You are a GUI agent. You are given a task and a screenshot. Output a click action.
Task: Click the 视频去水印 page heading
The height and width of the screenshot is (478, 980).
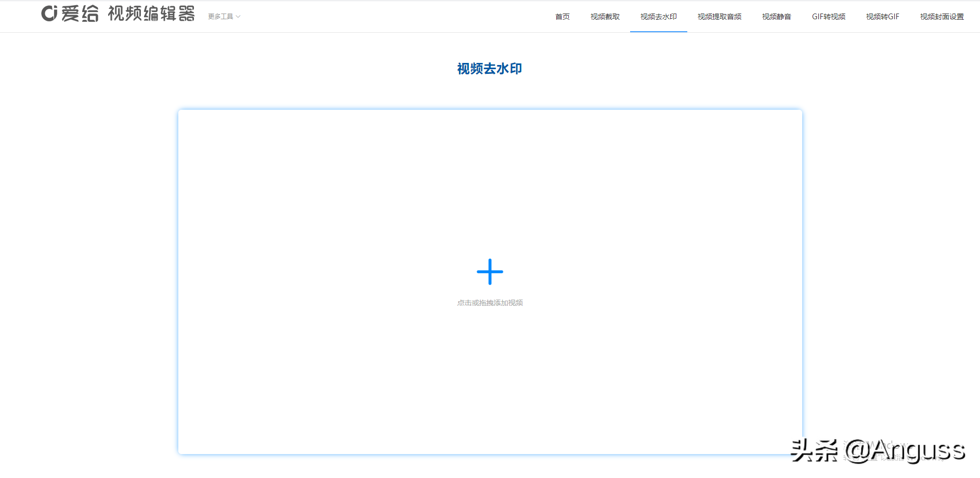489,69
